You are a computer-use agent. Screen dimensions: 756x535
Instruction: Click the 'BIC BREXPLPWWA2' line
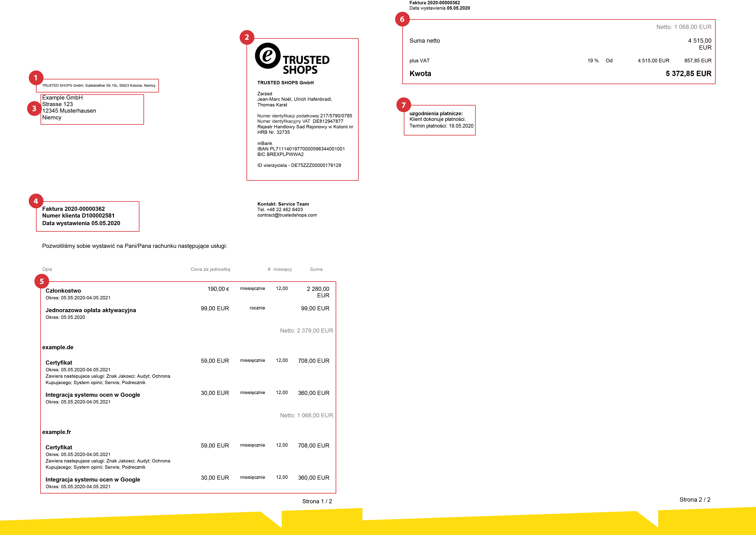pos(280,154)
